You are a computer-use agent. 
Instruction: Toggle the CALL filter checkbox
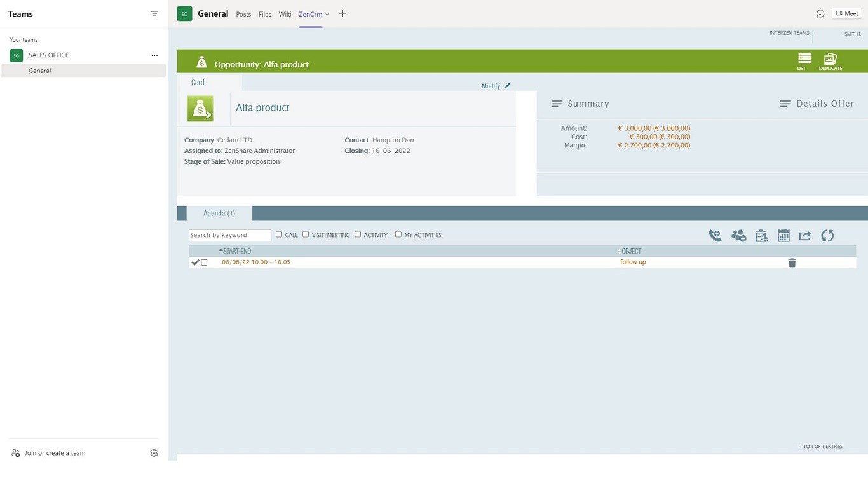coord(279,234)
